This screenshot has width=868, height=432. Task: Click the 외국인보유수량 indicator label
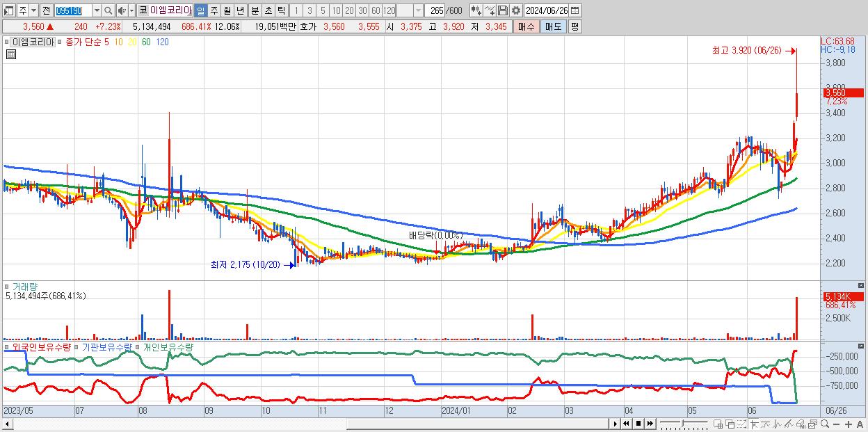[42, 346]
